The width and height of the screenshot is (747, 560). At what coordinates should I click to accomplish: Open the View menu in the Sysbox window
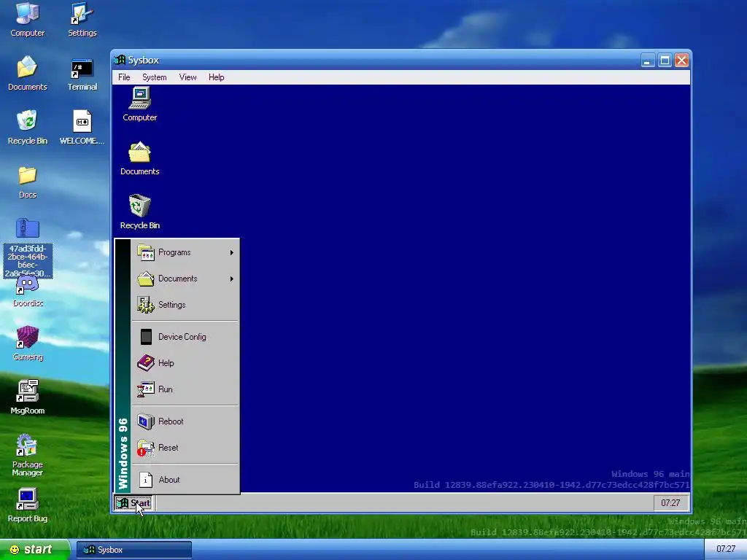(187, 77)
